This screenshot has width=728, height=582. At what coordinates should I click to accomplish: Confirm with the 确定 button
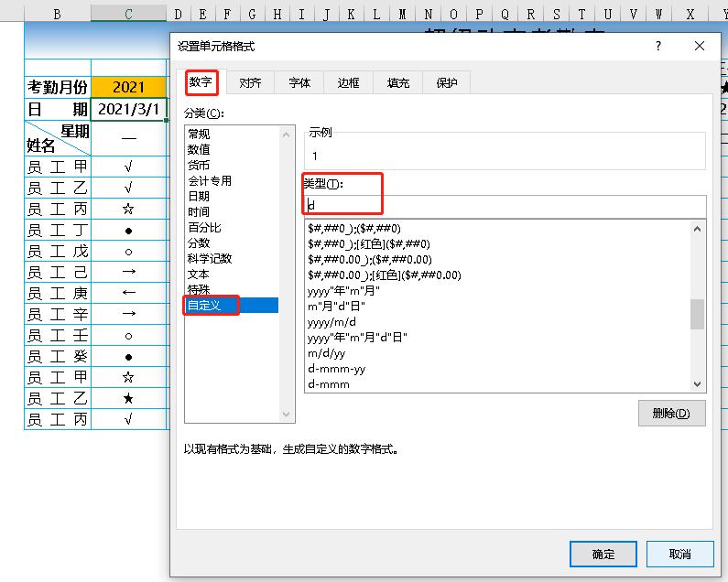(603, 554)
